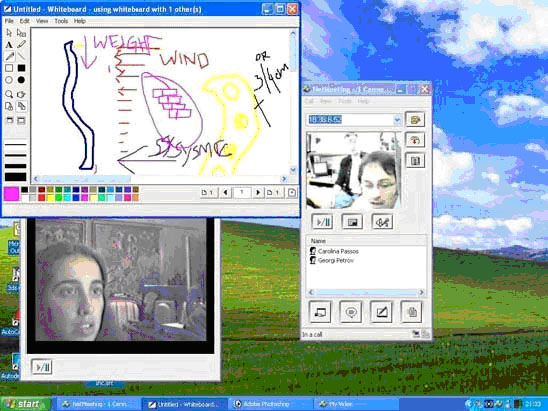Click Whiteboard vertical scrollbar up arrow
548x411 pixels.
pyautogui.click(x=293, y=33)
